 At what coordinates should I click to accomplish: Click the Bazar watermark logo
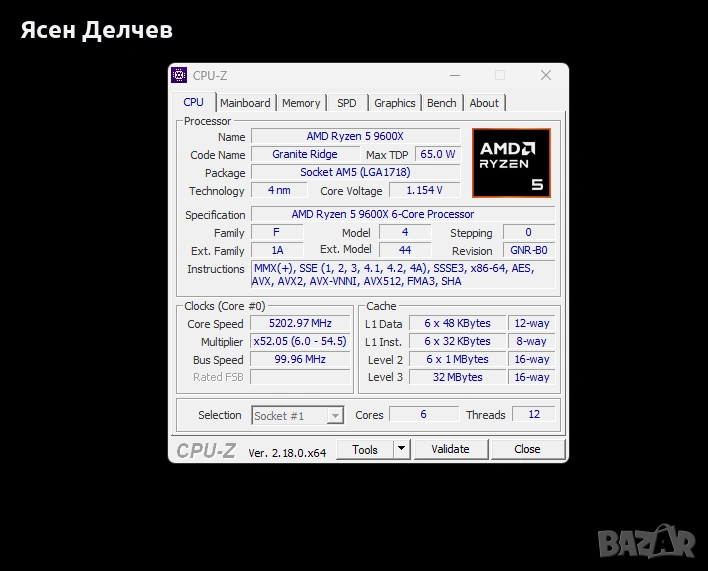(647, 542)
